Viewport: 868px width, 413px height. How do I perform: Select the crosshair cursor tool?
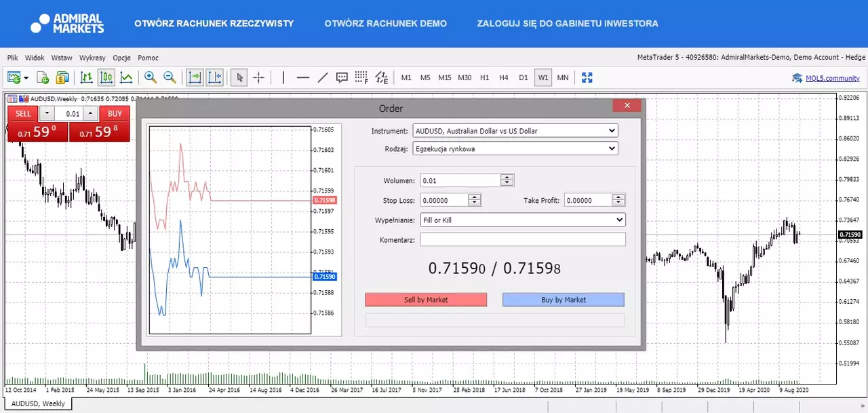(x=258, y=77)
